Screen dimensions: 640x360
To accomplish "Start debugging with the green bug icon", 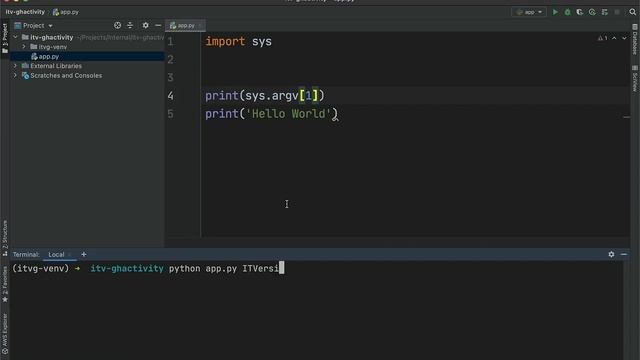I will tap(567, 12).
